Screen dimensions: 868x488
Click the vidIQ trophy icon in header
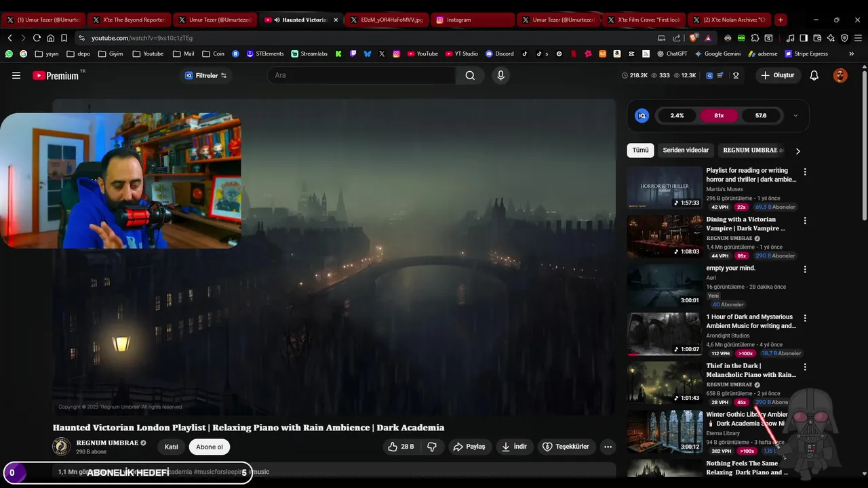pos(736,75)
